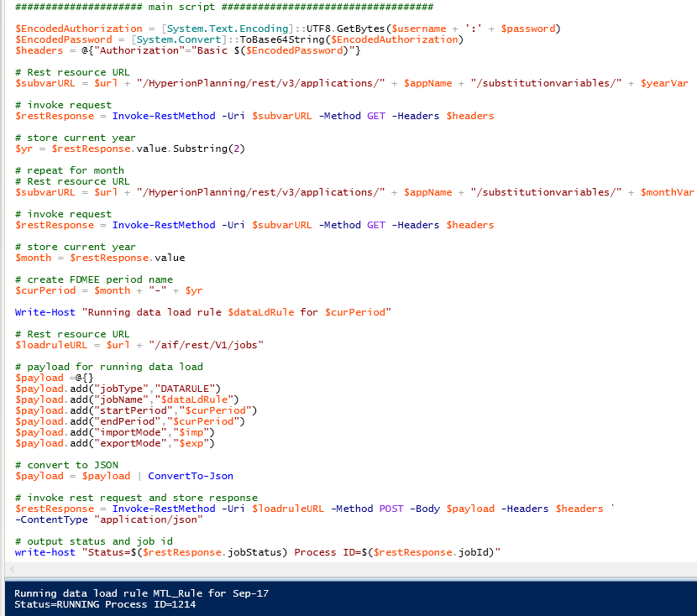Screen dimensions: 697x616
Task: Click the scroll-left arrow on horizontal scrollbar
Action: pos(12,569)
